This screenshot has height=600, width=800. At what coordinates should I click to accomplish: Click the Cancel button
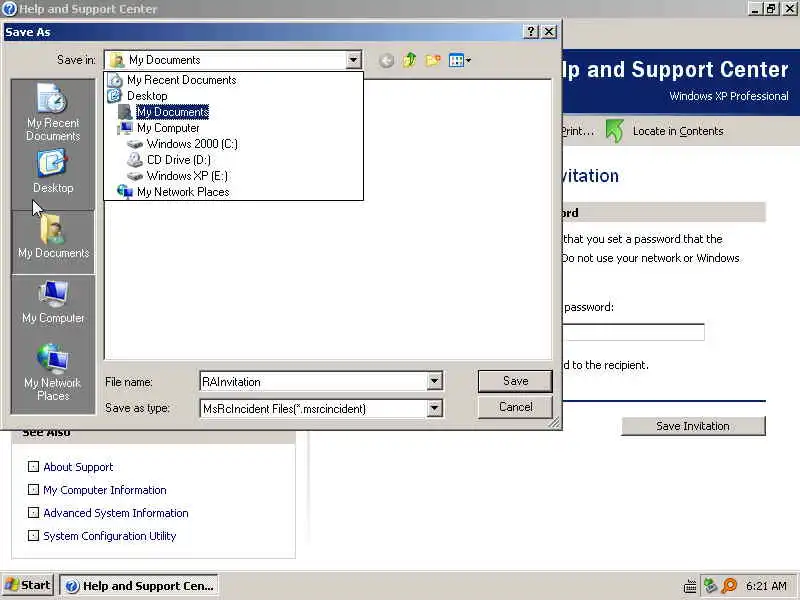tap(515, 407)
